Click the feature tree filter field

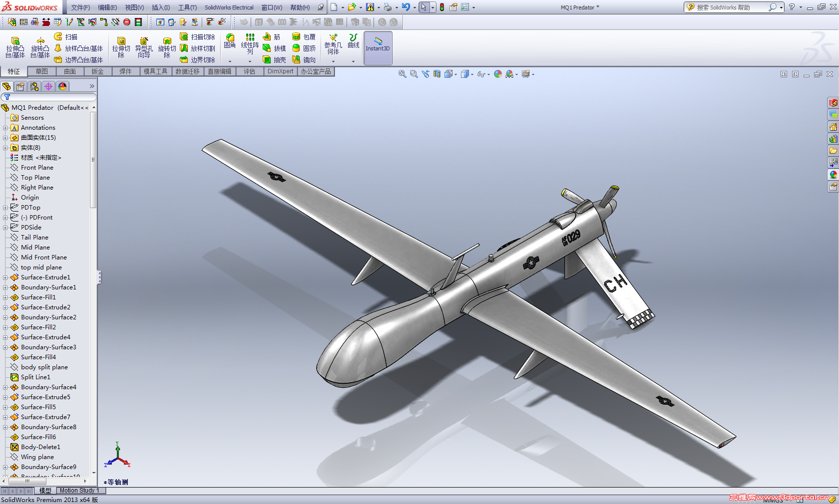(48, 97)
